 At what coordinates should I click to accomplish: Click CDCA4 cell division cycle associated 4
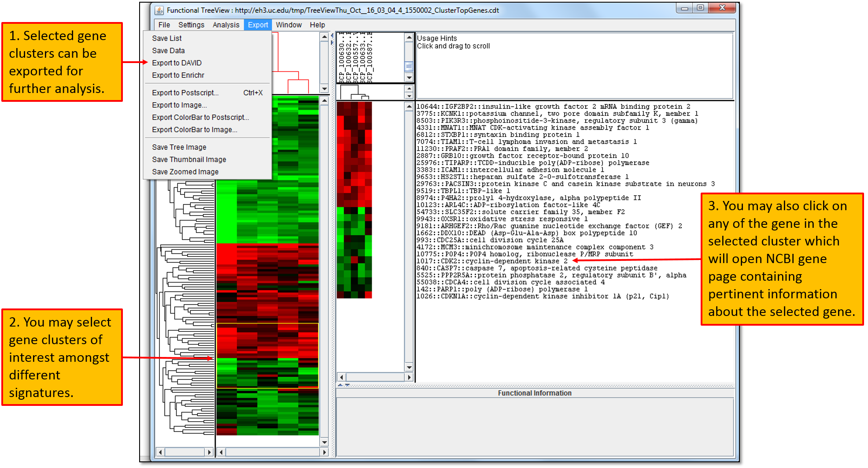coord(510,282)
